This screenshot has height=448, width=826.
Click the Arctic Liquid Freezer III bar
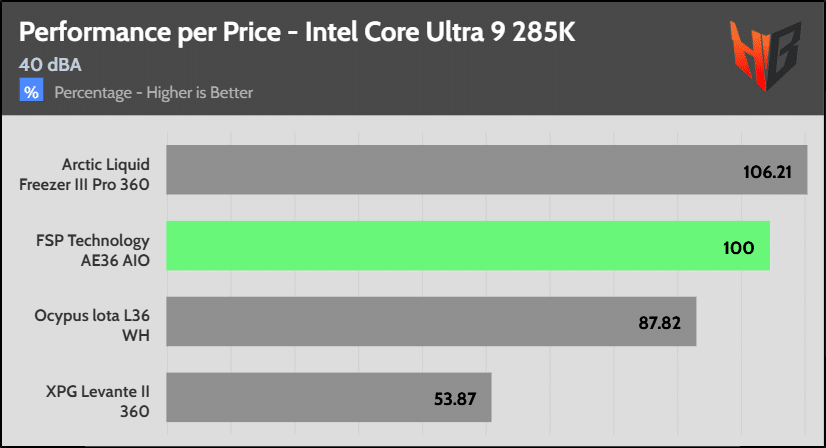click(487, 170)
